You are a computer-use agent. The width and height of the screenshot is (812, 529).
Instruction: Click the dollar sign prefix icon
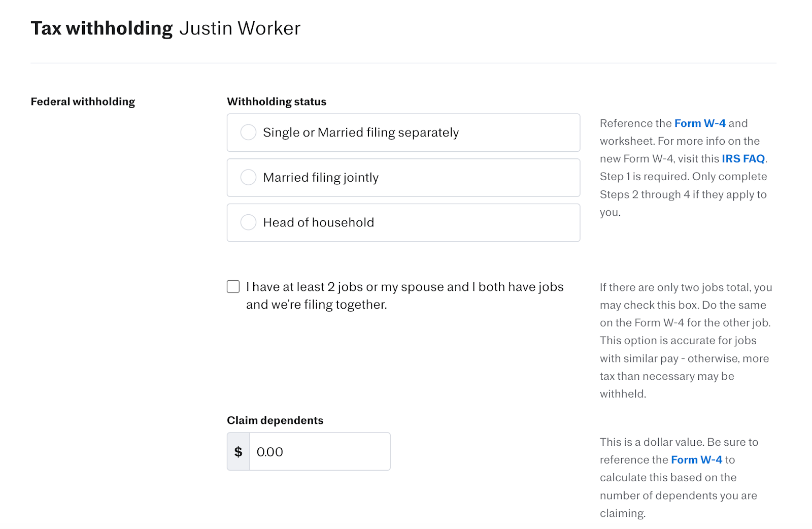click(239, 451)
